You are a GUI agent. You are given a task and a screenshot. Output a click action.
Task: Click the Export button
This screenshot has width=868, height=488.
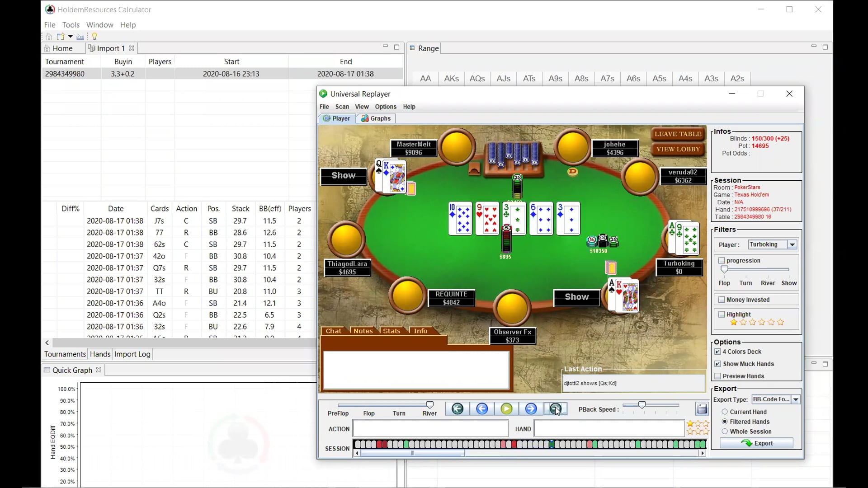point(756,443)
